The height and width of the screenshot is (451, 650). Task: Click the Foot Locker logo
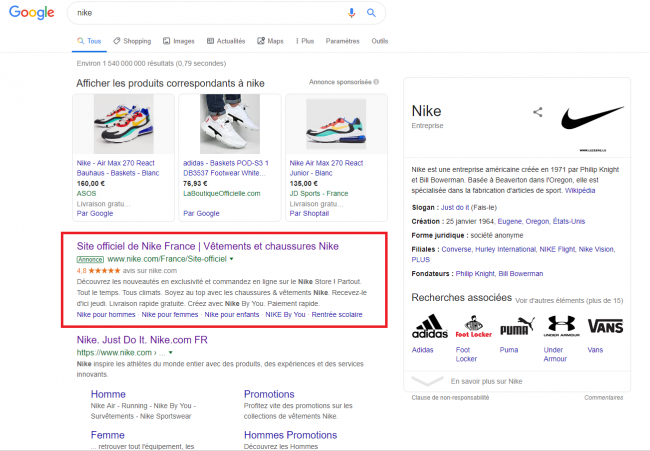(473, 327)
